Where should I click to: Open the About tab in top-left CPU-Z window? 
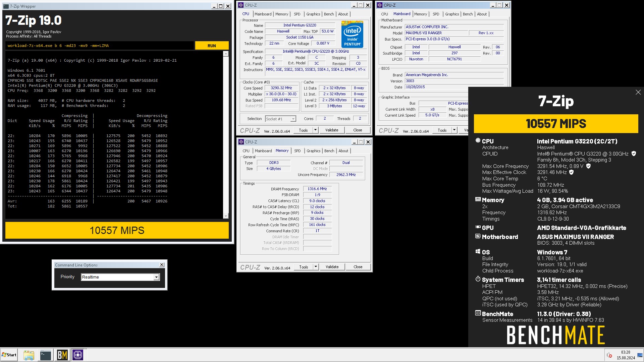tap(343, 14)
